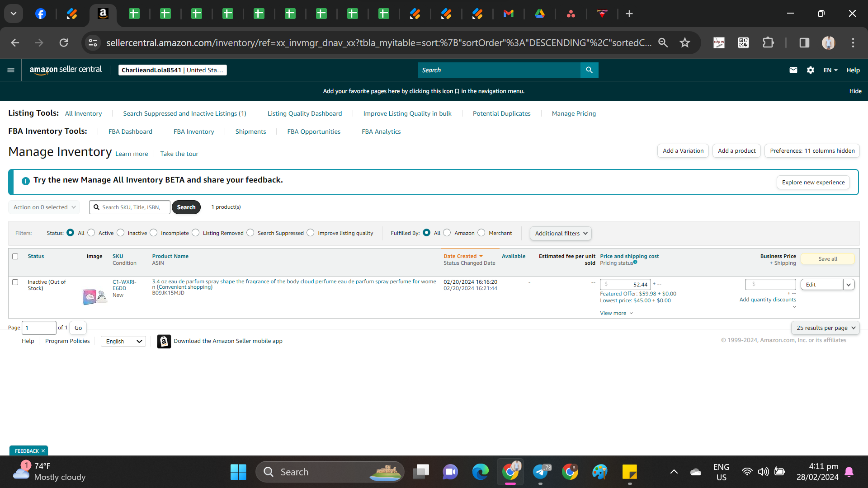Open the mail messages icon

coord(793,70)
